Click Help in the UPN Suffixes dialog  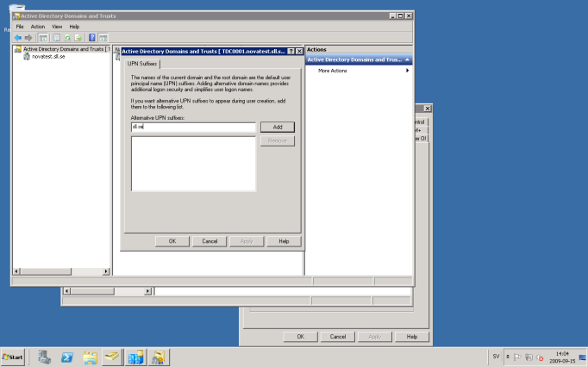click(x=284, y=241)
